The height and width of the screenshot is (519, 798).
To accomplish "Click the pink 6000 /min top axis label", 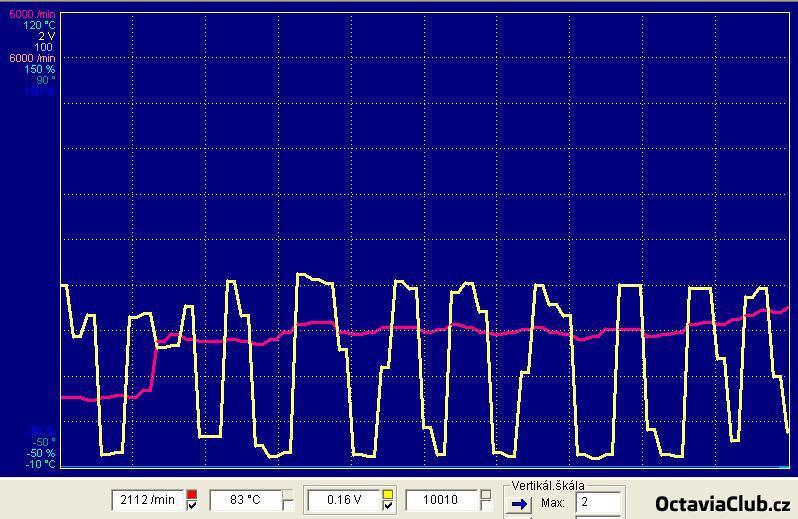I will tap(32, 15).
